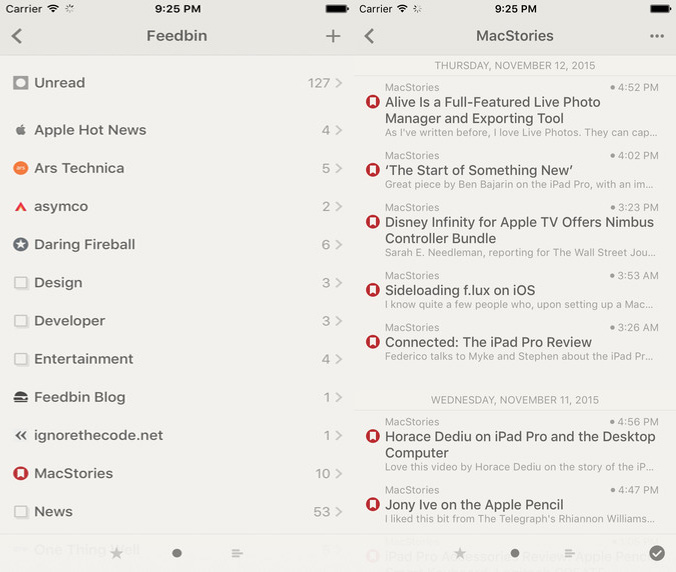Open Disney Infinity for Apple TV article
This screenshot has height=572, width=676.
point(515,230)
